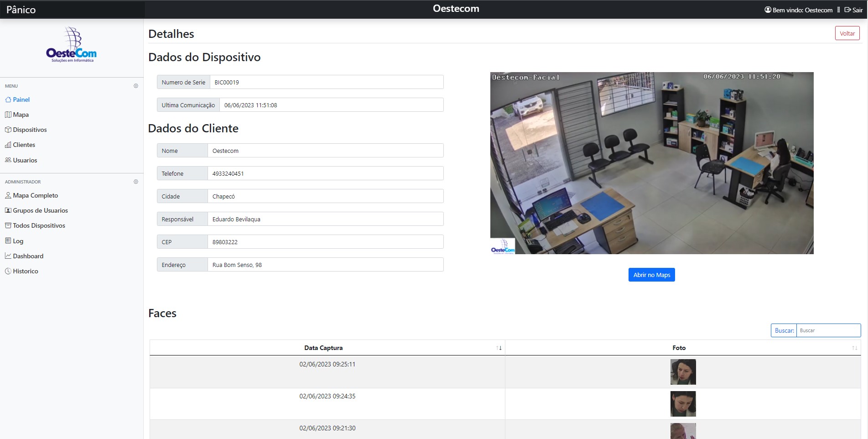Click the Clientes building icon
The image size is (868, 439).
click(8, 145)
